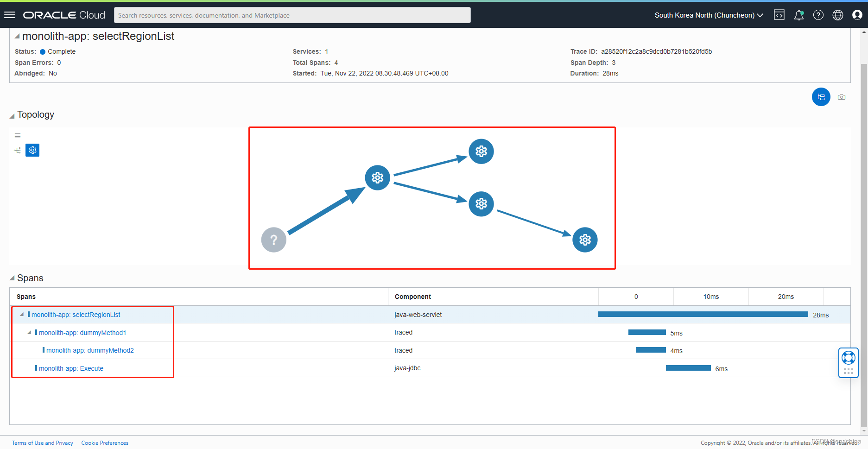Select the topology hierarchy layout icon
The width and height of the screenshot is (868, 449).
[18, 150]
